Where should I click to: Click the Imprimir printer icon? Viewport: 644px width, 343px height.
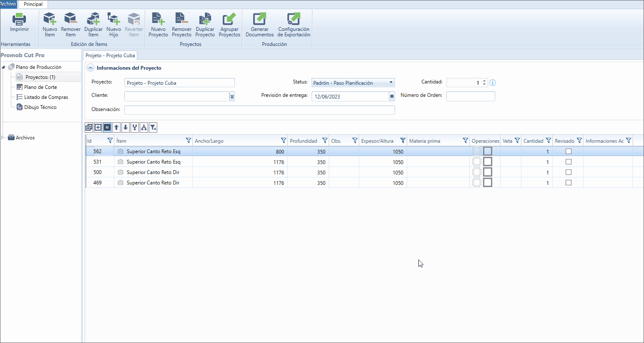pos(19,19)
